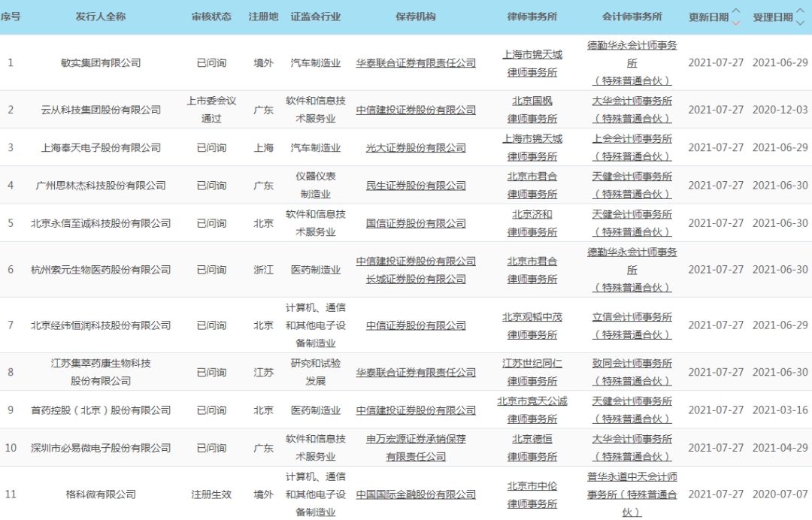This screenshot has height=520, width=812.
Task: Open 北京市中伦律师事务所 link
Action: click(532, 494)
